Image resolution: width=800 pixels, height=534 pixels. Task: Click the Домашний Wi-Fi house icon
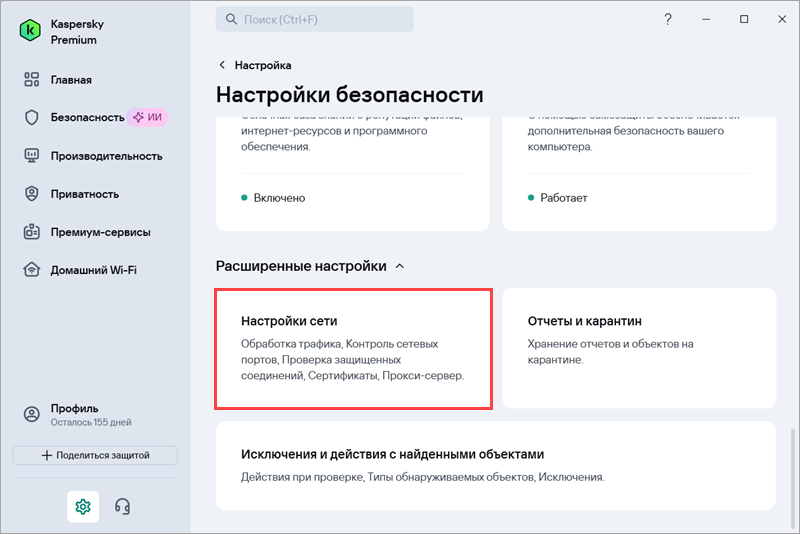click(x=32, y=269)
